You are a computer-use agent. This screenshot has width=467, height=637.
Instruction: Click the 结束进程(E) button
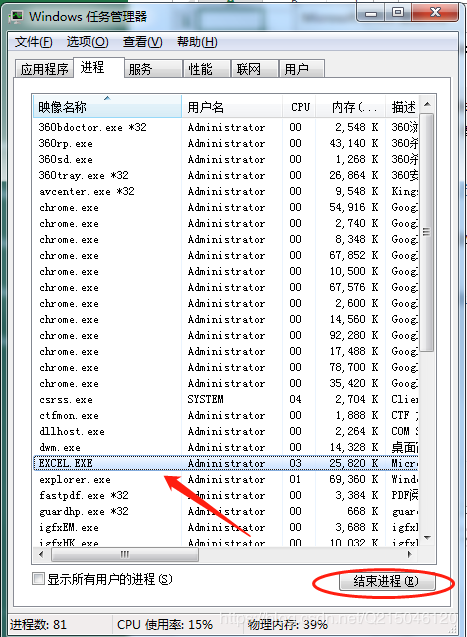[387, 581]
